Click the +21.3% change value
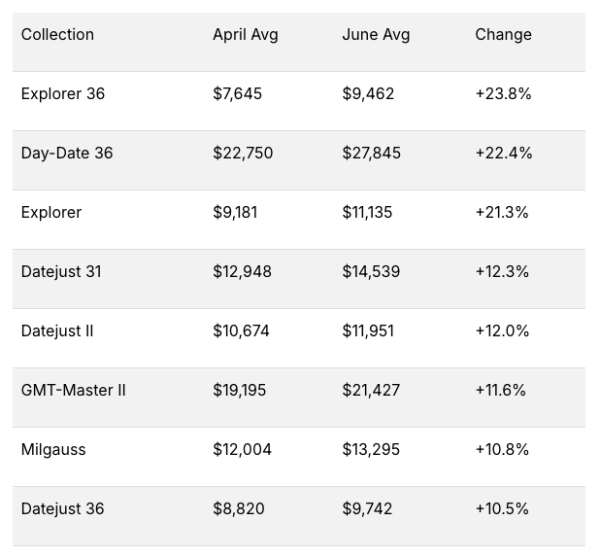Screen dimensions: 600x556 (502, 212)
